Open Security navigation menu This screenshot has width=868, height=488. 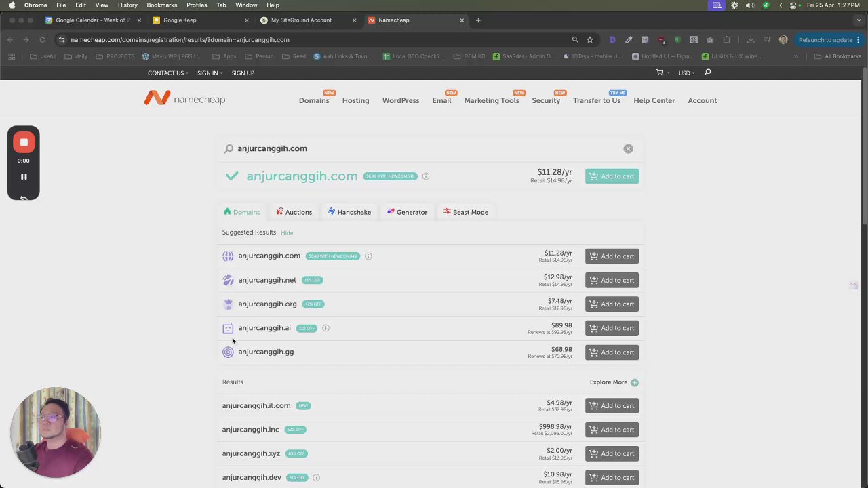pyautogui.click(x=546, y=100)
